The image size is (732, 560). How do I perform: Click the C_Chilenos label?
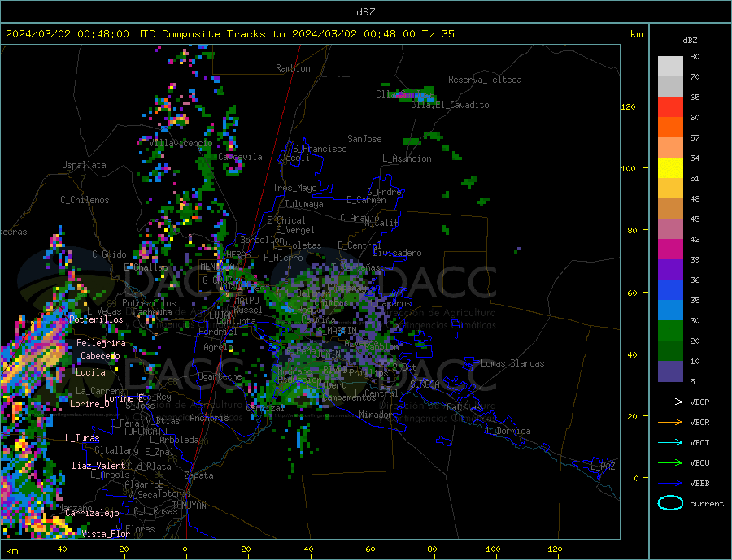85,200
